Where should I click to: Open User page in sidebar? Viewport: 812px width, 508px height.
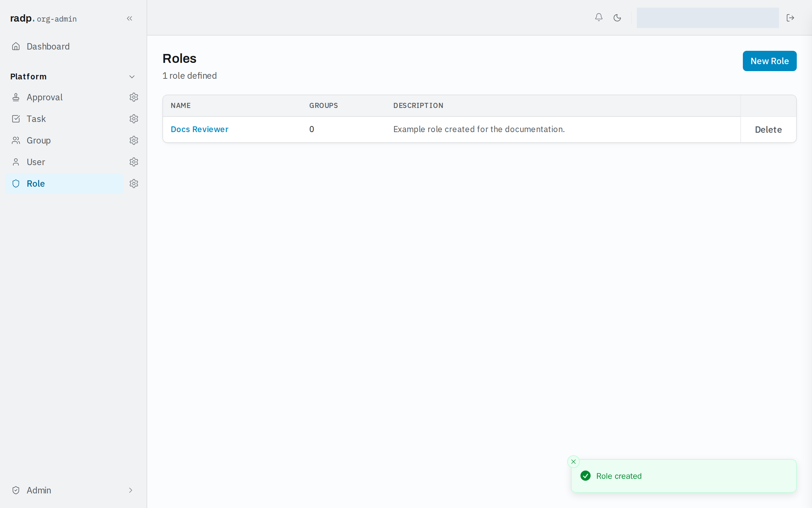(64, 162)
